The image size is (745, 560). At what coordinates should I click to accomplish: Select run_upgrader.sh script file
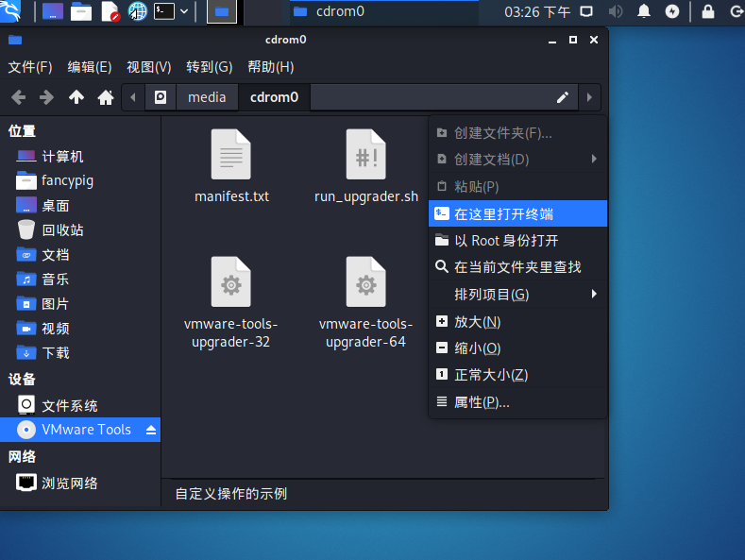[365, 166]
